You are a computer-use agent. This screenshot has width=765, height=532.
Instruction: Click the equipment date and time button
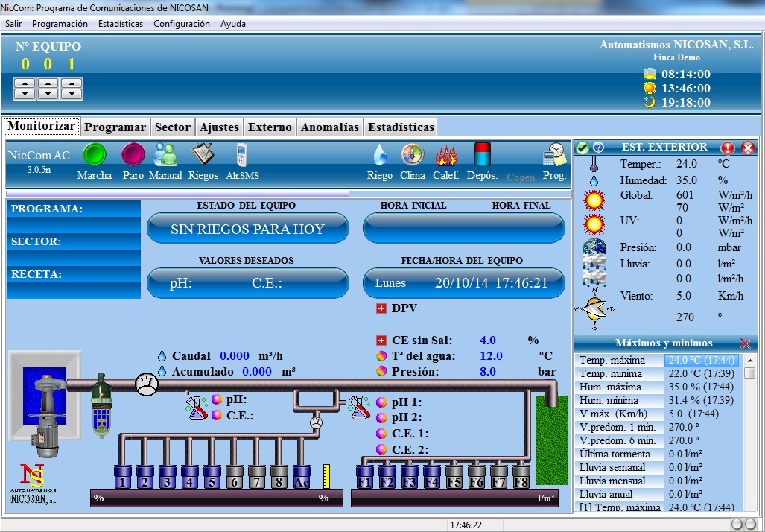click(x=464, y=283)
